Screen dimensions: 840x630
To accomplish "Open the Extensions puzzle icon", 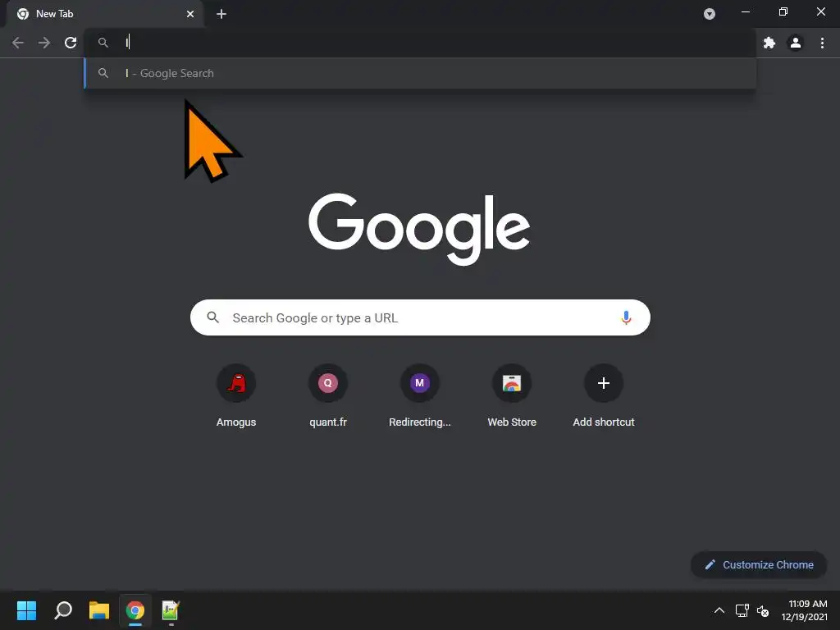I will [769, 43].
